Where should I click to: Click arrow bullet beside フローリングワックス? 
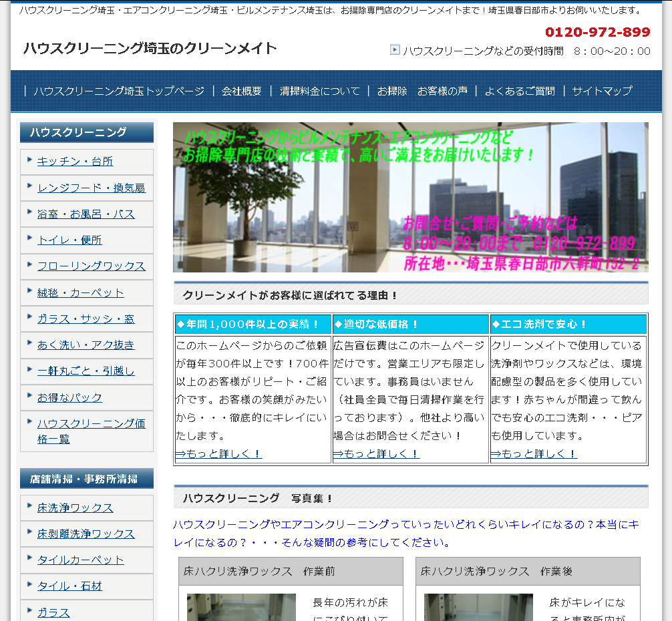29,264
